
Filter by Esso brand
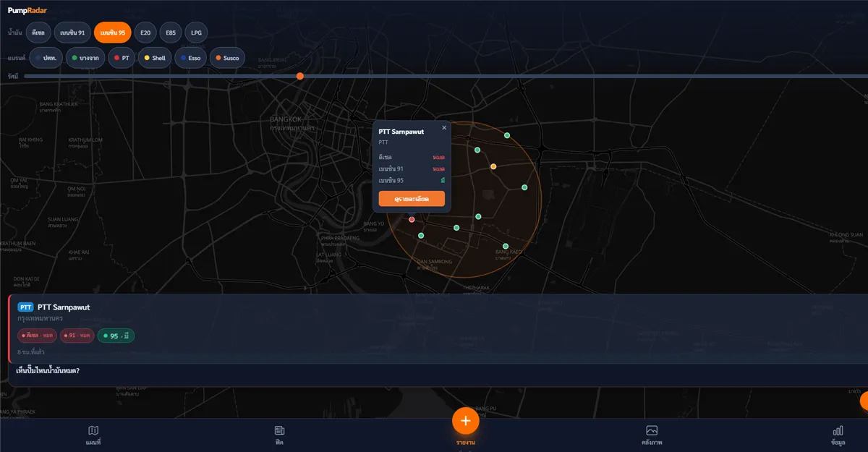(190, 58)
